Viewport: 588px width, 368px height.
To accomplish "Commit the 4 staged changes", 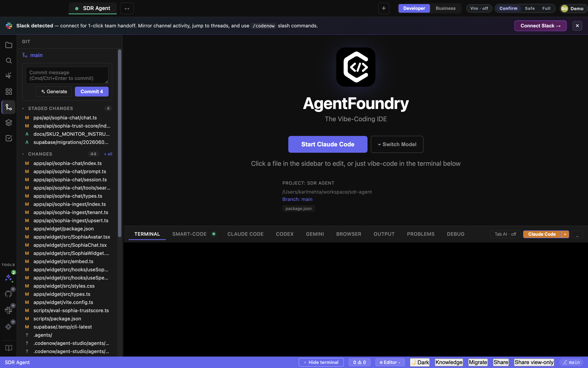I will 92,92.
